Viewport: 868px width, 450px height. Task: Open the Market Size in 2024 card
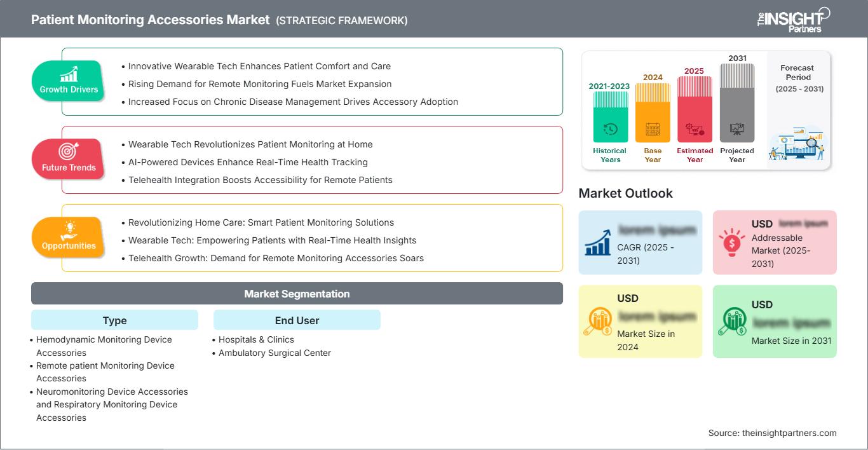pyautogui.click(x=641, y=321)
